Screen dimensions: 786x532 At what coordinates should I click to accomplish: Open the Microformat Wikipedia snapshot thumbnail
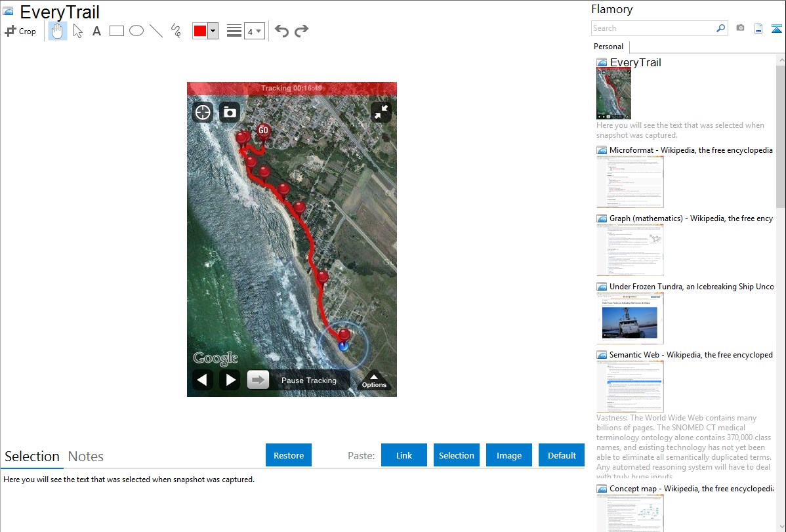coord(630,182)
